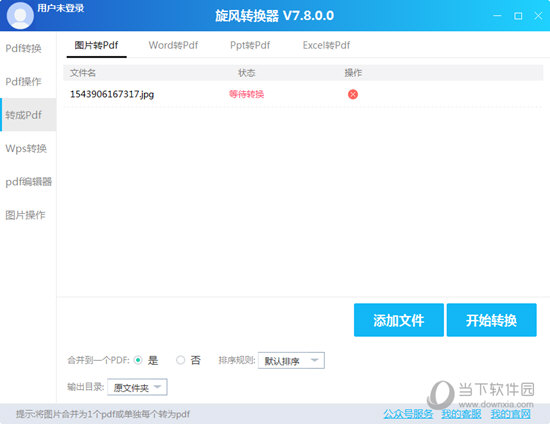The width and height of the screenshot is (550, 424).
Task: Open the 我的客服 link
Action: [x=461, y=414]
